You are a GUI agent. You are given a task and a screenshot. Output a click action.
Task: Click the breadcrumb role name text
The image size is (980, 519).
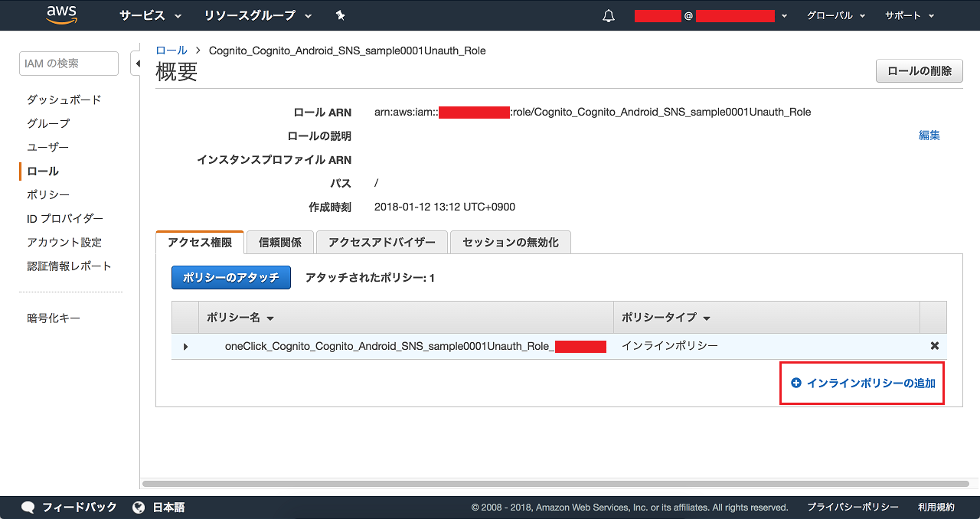coord(348,51)
